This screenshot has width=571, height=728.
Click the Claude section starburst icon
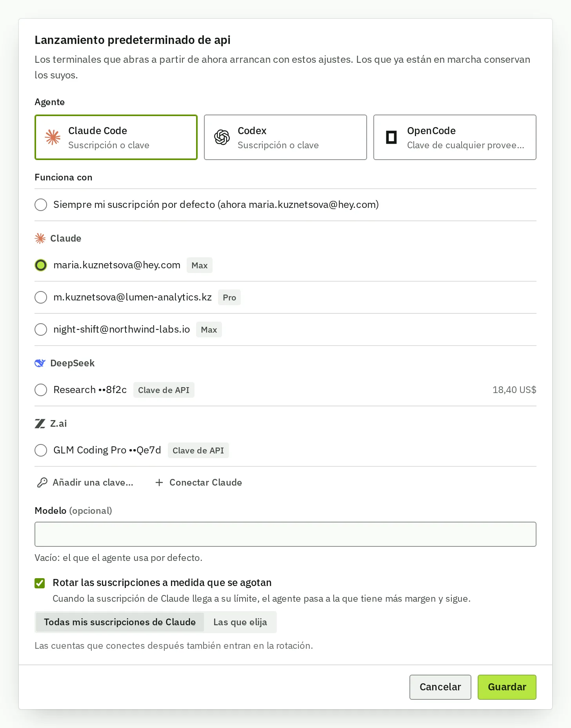[40, 238]
